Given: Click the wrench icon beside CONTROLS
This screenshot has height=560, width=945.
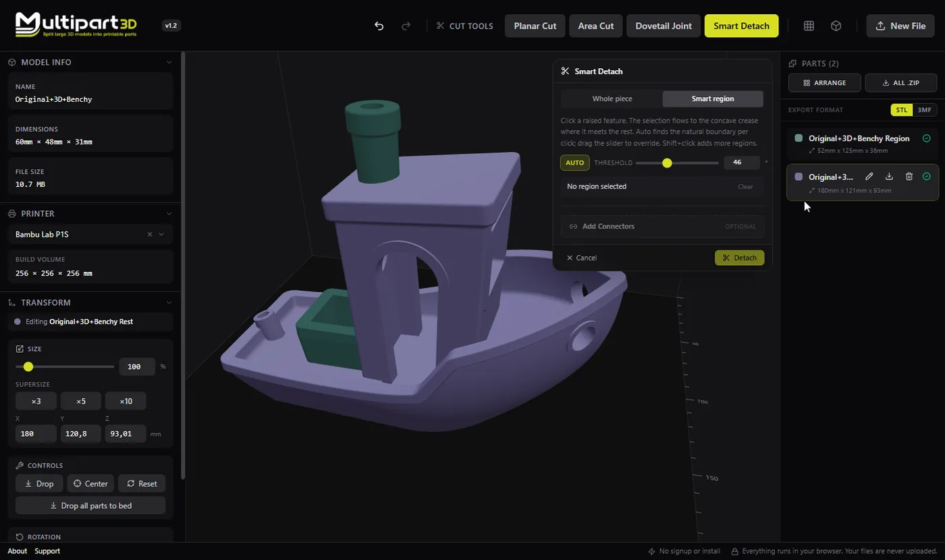Looking at the screenshot, I should click(20, 466).
